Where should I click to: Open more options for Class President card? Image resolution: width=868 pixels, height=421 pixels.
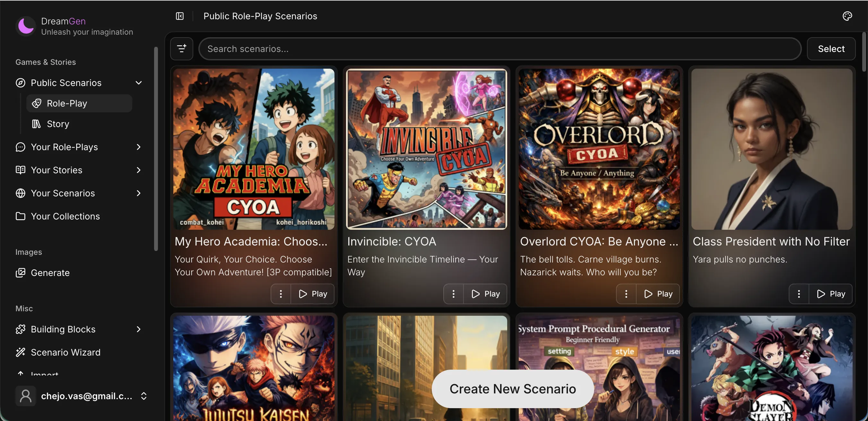(x=799, y=294)
